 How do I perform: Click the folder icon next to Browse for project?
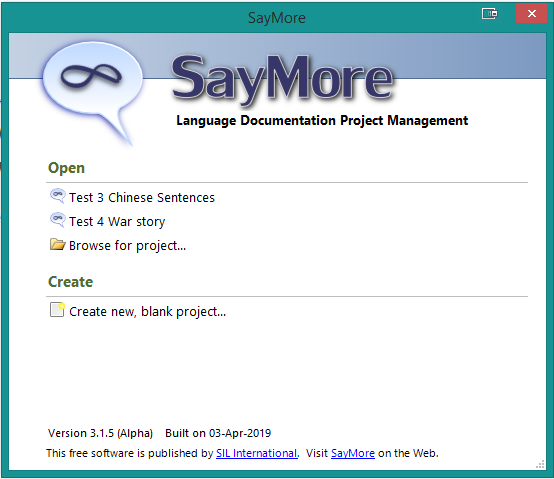pos(57,244)
